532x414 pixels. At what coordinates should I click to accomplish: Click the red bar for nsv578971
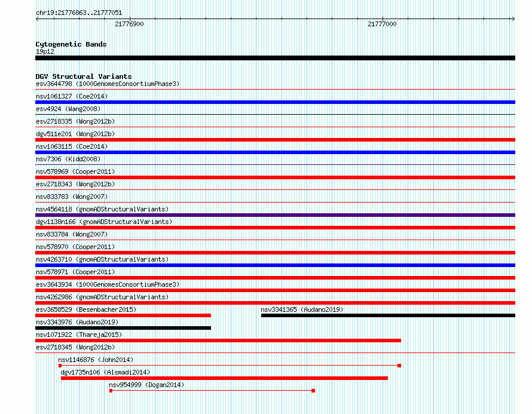275,278
